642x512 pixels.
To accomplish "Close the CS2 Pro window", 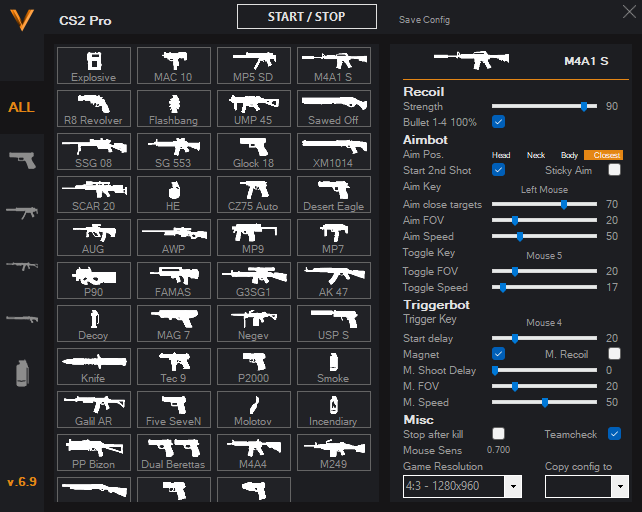I will [x=629, y=11].
